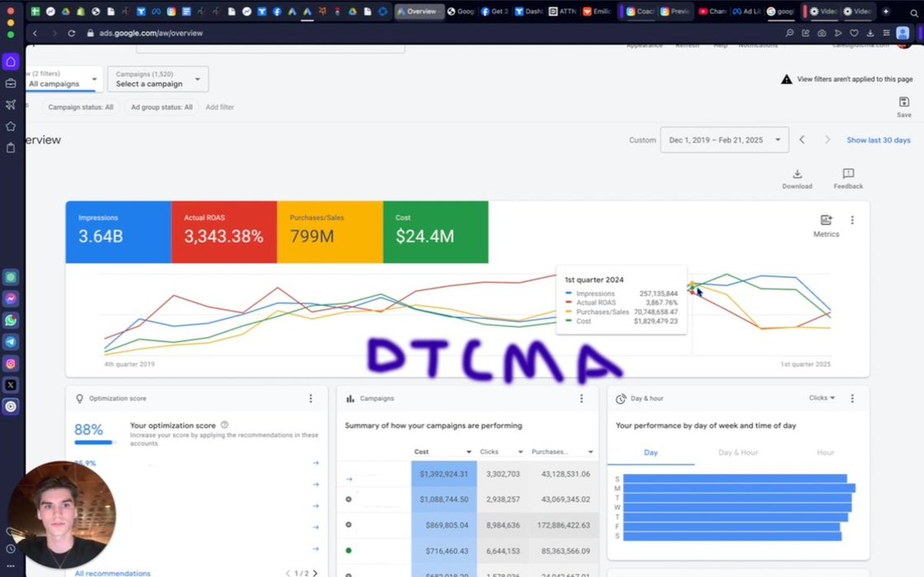The width and height of the screenshot is (924, 577).
Task: Open the Instagram sidebar icon
Action: click(11, 364)
